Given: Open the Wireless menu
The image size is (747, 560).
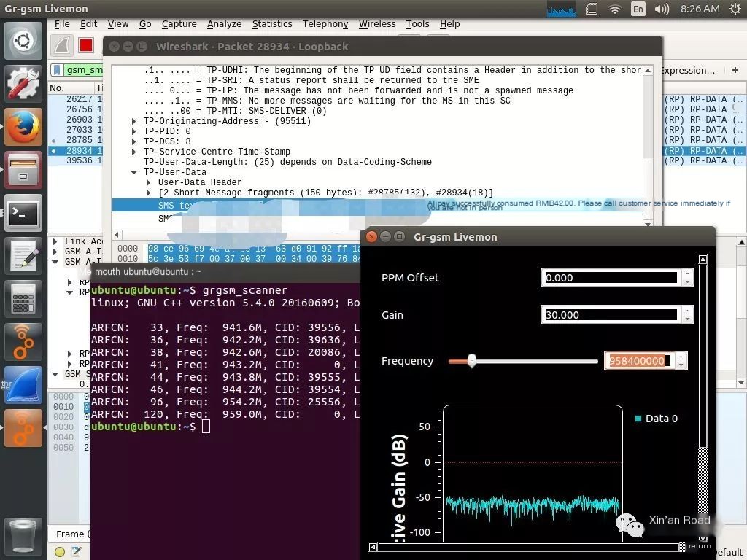Looking at the screenshot, I should (x=377, y=24).
